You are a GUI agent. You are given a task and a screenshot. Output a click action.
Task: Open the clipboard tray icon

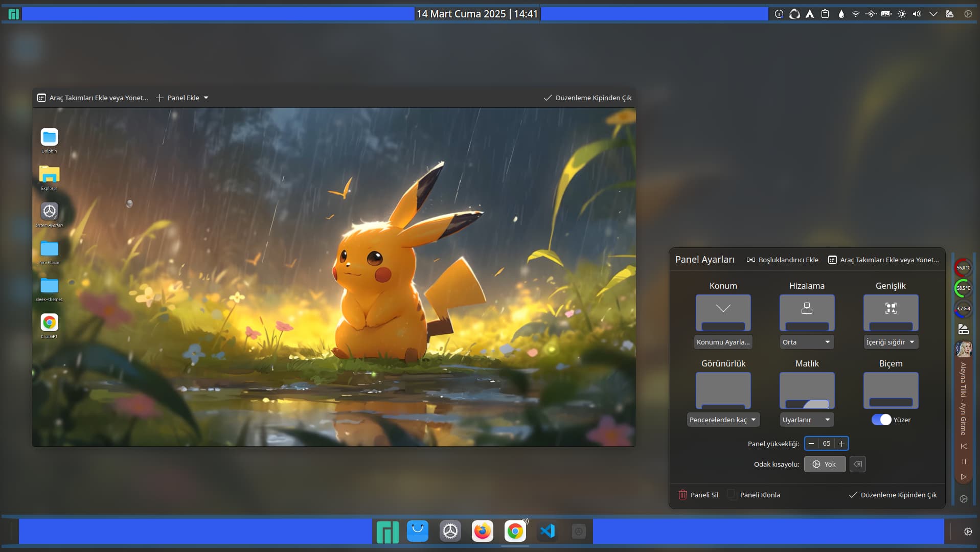point(825,14)
